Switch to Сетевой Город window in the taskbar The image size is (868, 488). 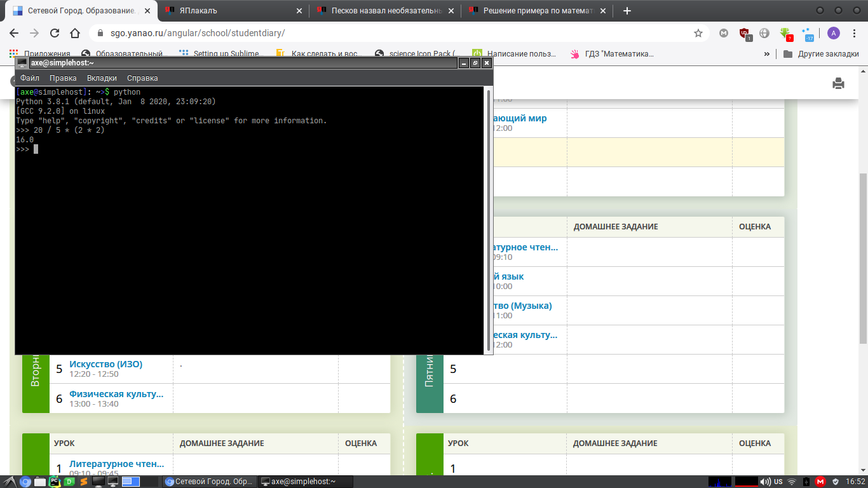point(210,482)
